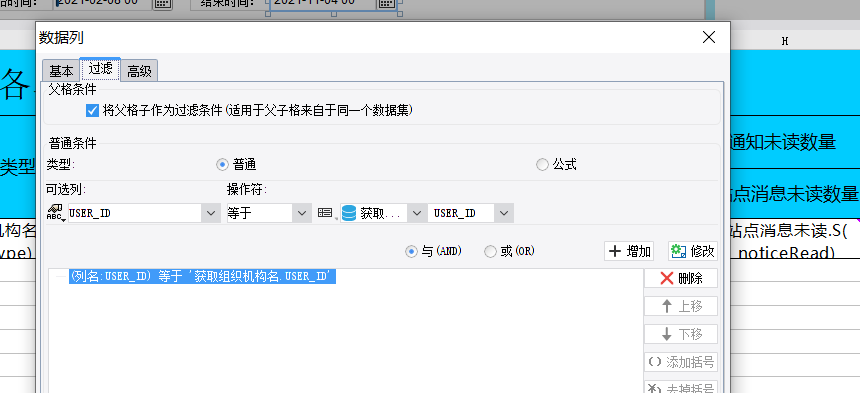860x393 pixels.
Task: Choose the 与(AND) radio option
Action: 410,252
